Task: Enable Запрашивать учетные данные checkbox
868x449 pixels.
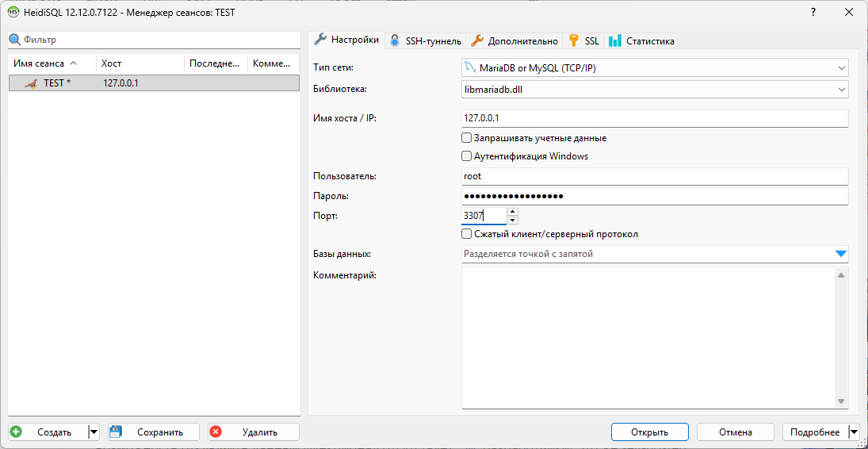Action: click(x=466, y=138)
